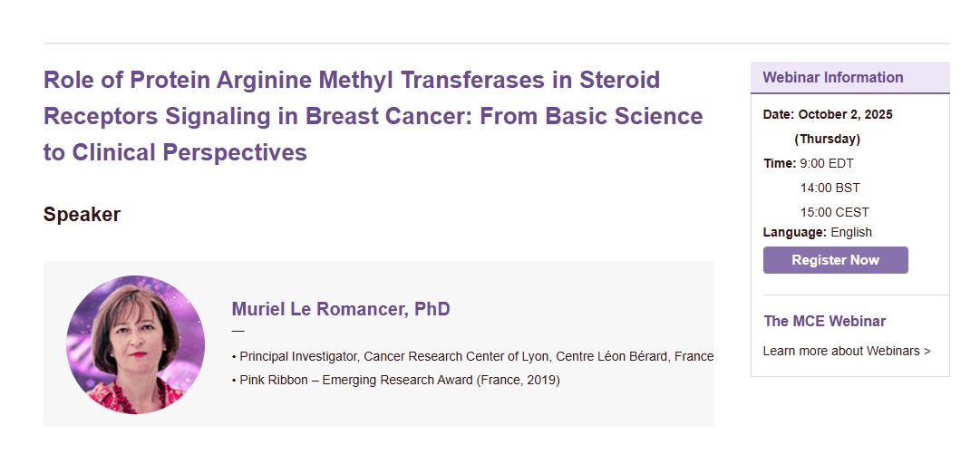Select the Muriel Le Romancer, PhD name
The height and width of the screenshot is (464, 980).
click(341, 309)
